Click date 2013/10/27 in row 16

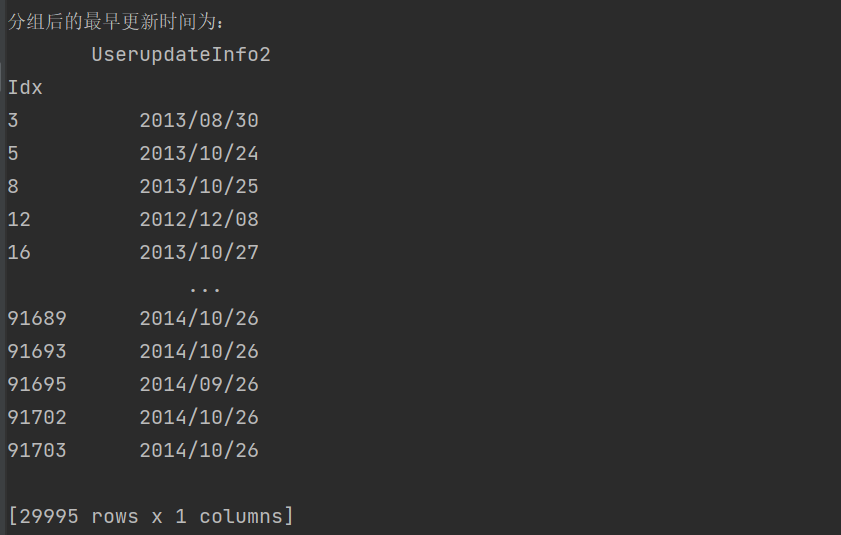[x=199, y=252]
